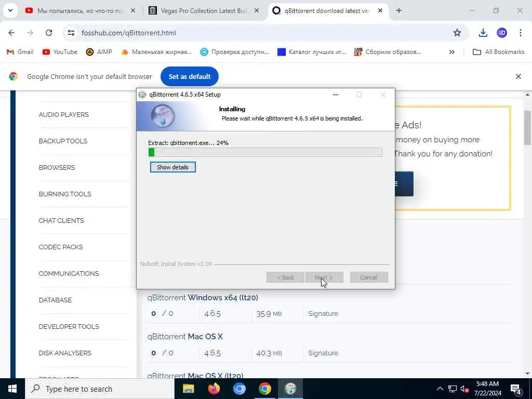
Task: Open the BROWSERS category
Action: click(57, 168)
